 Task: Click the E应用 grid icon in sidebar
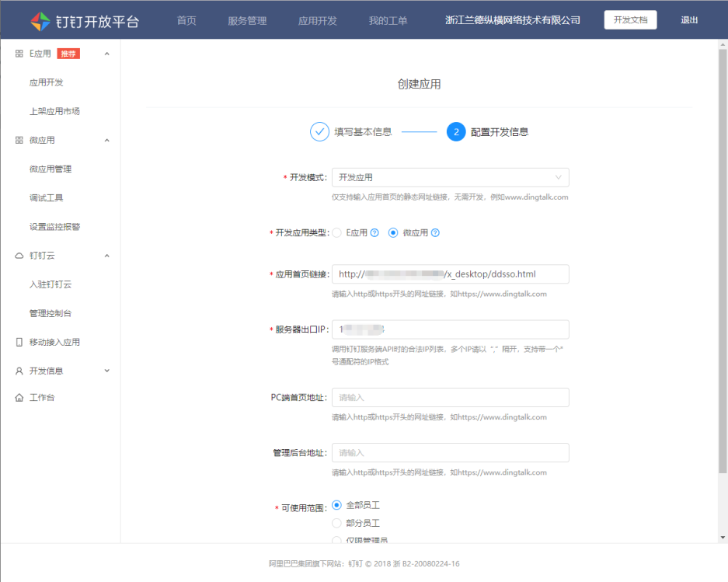tap(19, 54)
